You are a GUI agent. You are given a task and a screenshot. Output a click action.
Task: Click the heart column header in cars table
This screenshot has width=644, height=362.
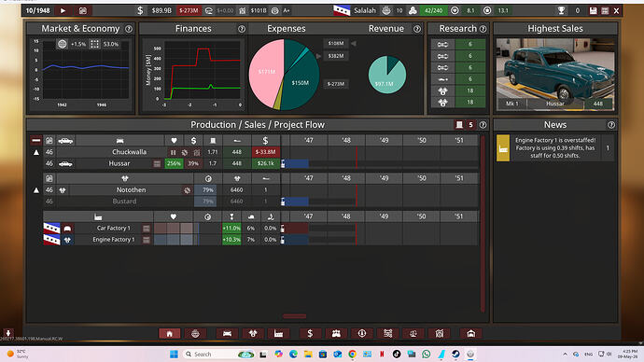click(x=174, y=140)
